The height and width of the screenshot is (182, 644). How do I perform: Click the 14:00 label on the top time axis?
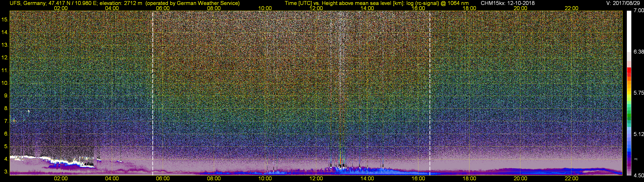(367, 8)
